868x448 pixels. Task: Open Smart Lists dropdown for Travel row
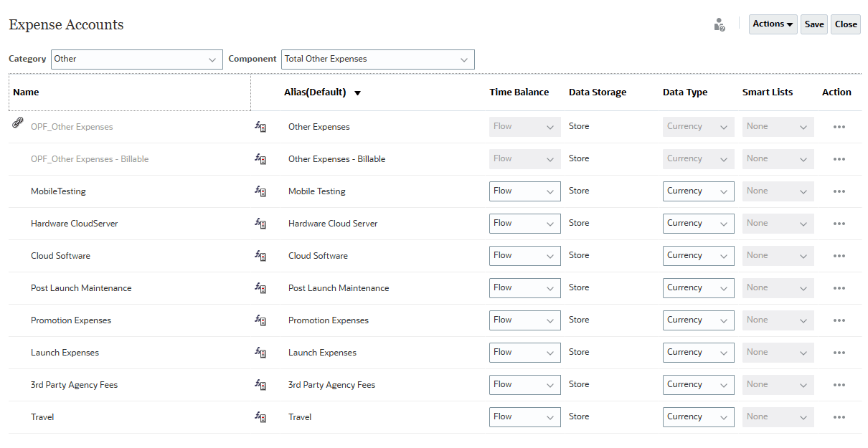tap(778, 417)
